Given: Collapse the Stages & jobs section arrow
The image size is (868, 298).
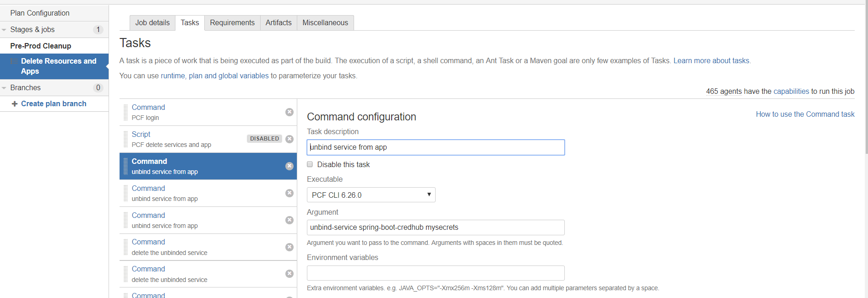Looking at the screenshot, I should tap(4, 30).
